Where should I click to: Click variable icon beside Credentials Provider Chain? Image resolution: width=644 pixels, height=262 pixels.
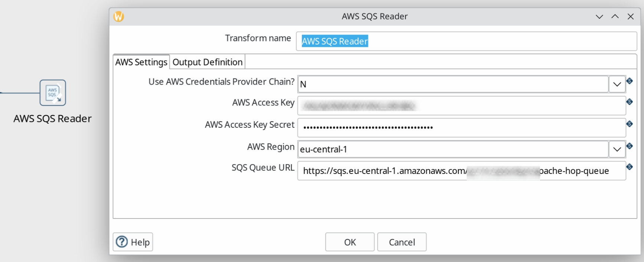pos(630,81)
